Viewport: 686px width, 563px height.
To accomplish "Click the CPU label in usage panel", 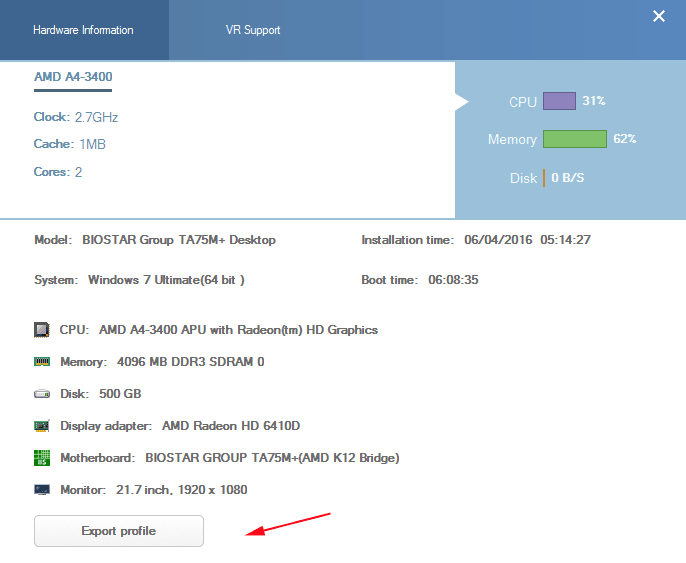I will (523, 102).
